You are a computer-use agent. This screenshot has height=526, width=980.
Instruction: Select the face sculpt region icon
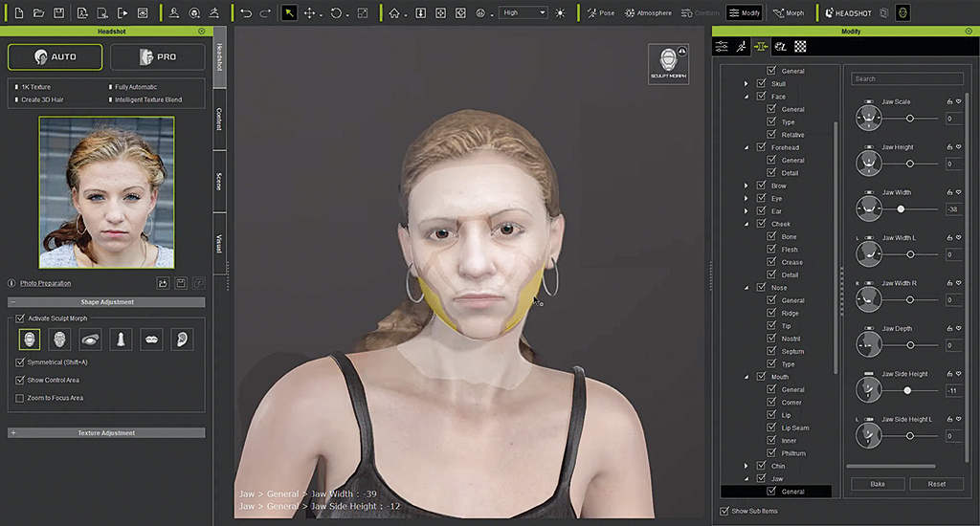59,340
